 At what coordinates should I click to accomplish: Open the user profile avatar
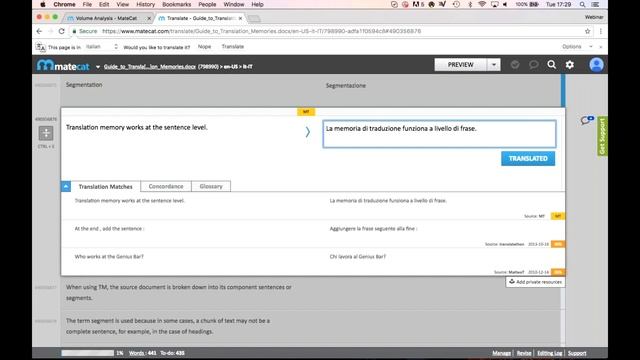pyautogui.click(x=596, y=65)
